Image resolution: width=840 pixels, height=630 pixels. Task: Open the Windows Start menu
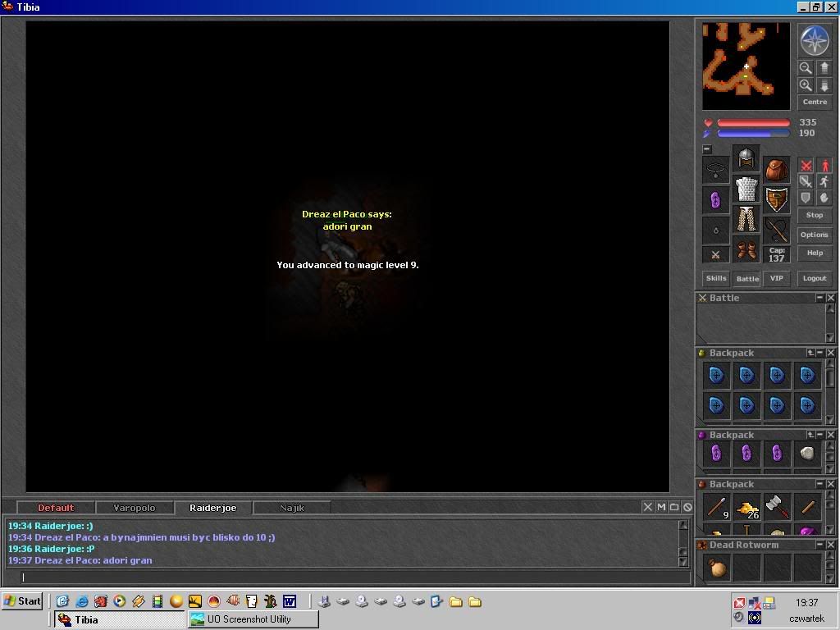(x=22, y=601)
